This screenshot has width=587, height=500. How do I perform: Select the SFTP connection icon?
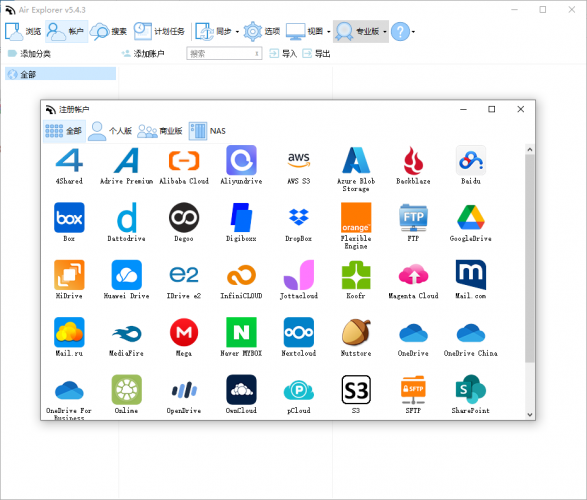coord(413,390)
